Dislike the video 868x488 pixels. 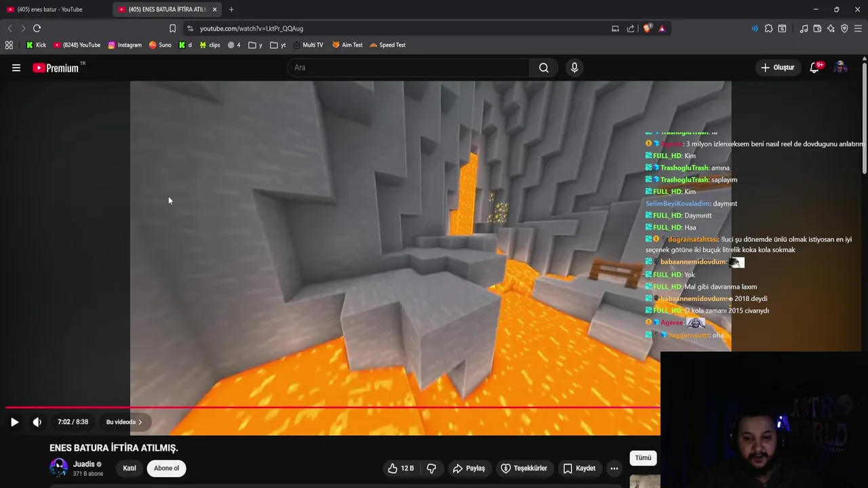pos(431,468)
